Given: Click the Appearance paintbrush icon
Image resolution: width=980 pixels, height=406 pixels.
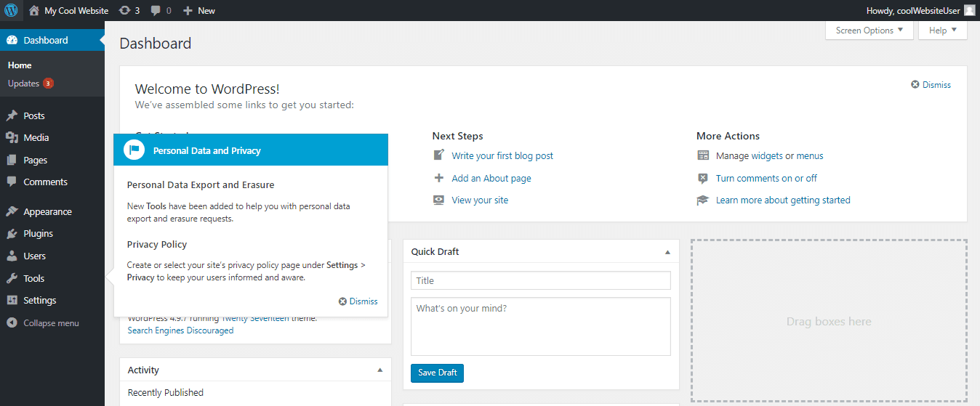Looking at the screenshot, I should point(12,211).
